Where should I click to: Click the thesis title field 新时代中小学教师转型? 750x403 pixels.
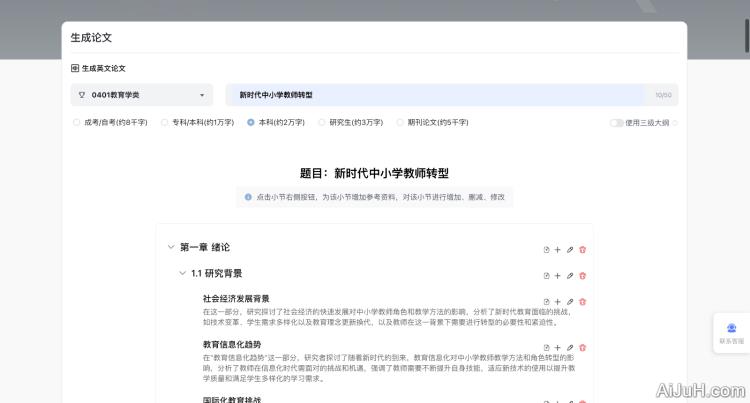(x=452, y=95)
